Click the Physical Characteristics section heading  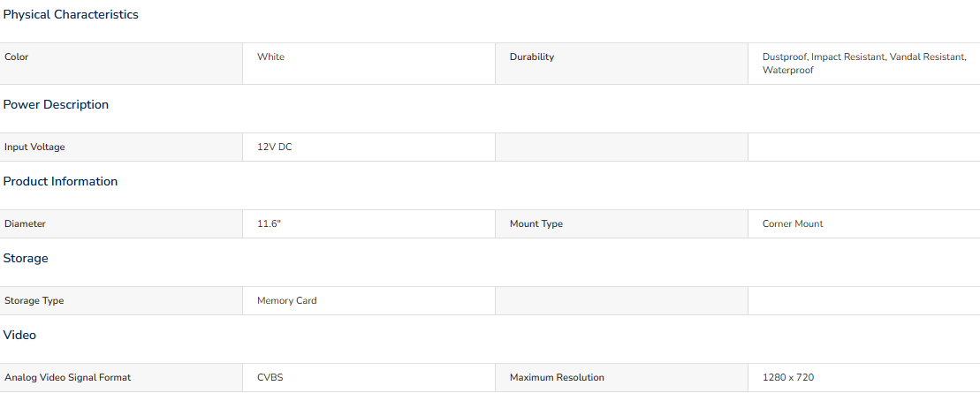click(71, 14)
